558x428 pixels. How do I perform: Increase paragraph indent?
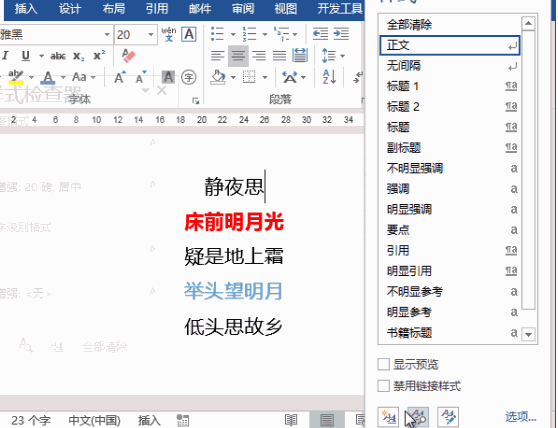[341, 34]
